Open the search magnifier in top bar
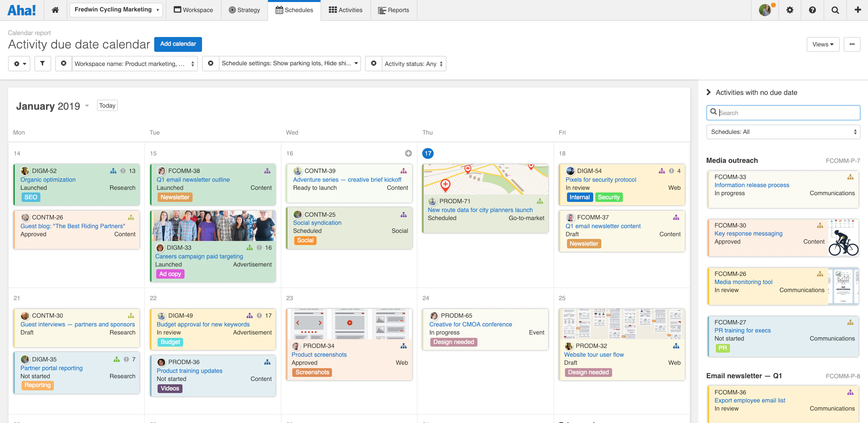 pyautogui.click(x=835, y=10)
